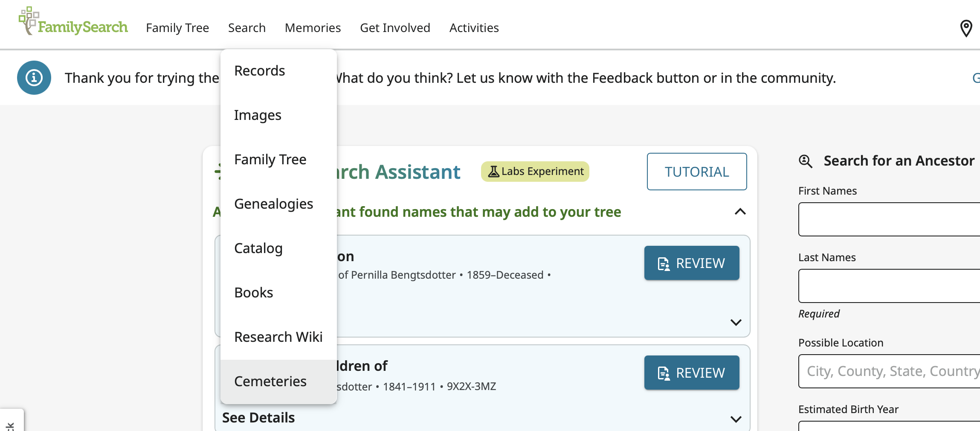Screen dimensions: 980x431
Task: Click the Search for an Ancestor magnifier icon
Action: click(805, 161)
